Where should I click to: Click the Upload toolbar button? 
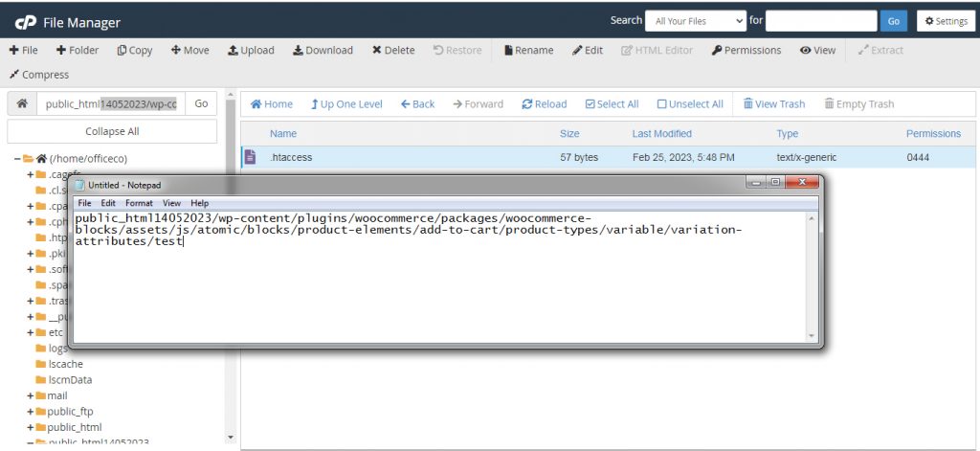[251, 51]
